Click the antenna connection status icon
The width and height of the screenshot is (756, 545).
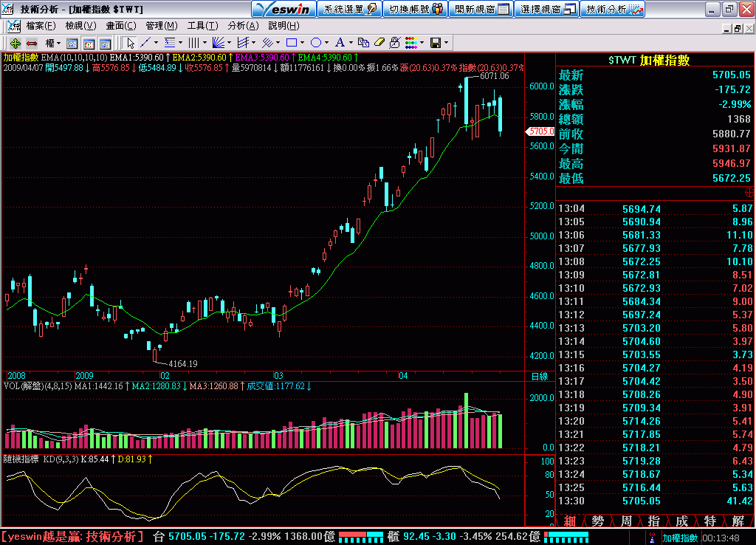point(653,538)
